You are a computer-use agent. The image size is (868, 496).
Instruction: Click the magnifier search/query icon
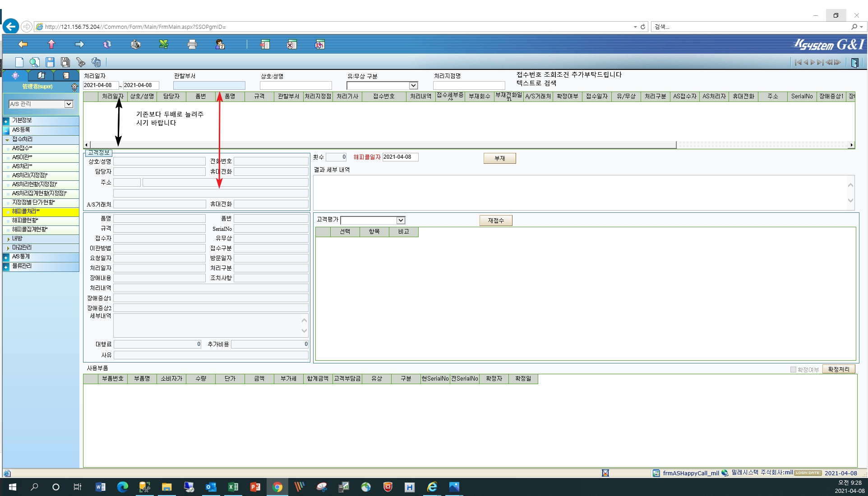[34, 62]
